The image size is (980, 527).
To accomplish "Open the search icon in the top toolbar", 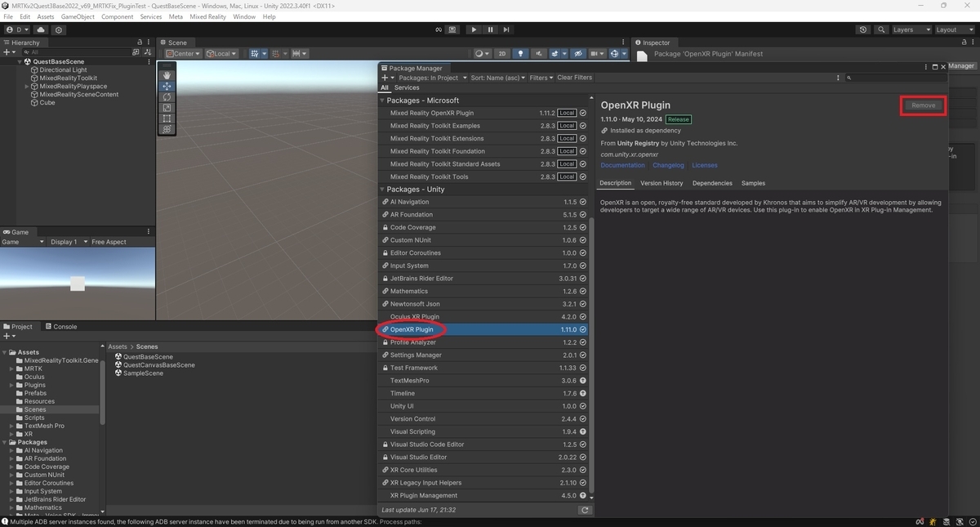I will click(x=882, y=29).
